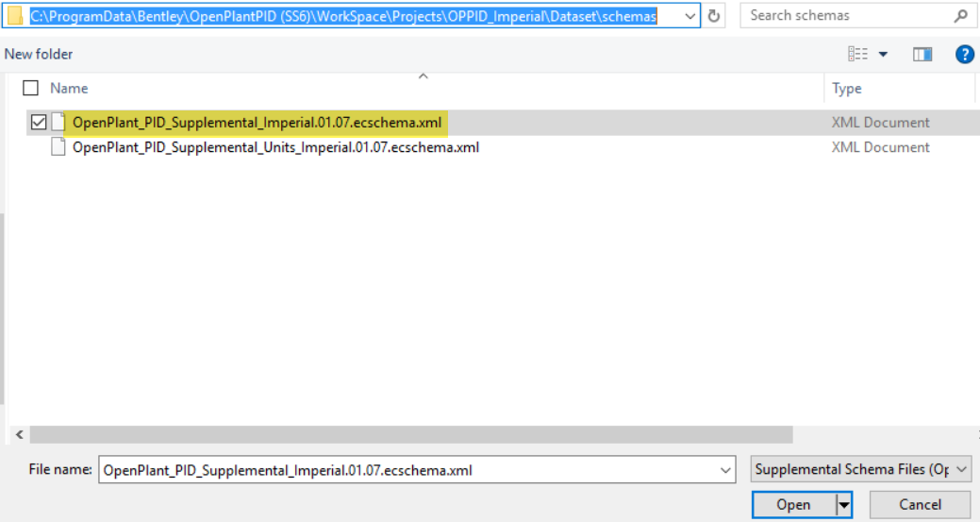
Task: Change the file view layout icon
Action: 857,55
